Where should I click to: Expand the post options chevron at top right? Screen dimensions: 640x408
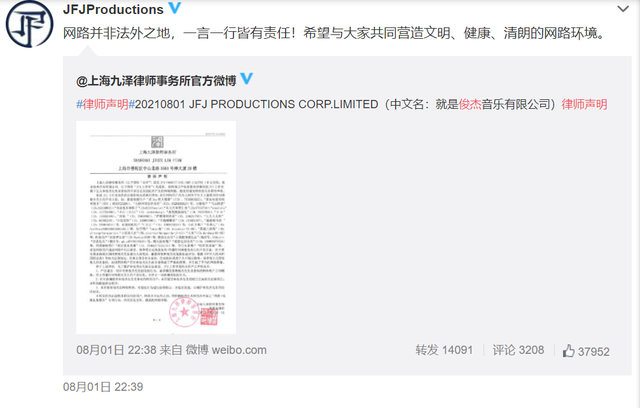pyautogui.click(x=623, y=9)
